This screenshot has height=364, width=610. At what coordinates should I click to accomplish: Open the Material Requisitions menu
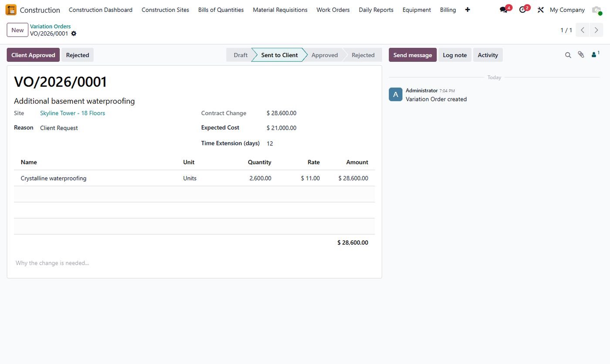tap(280, 10)
